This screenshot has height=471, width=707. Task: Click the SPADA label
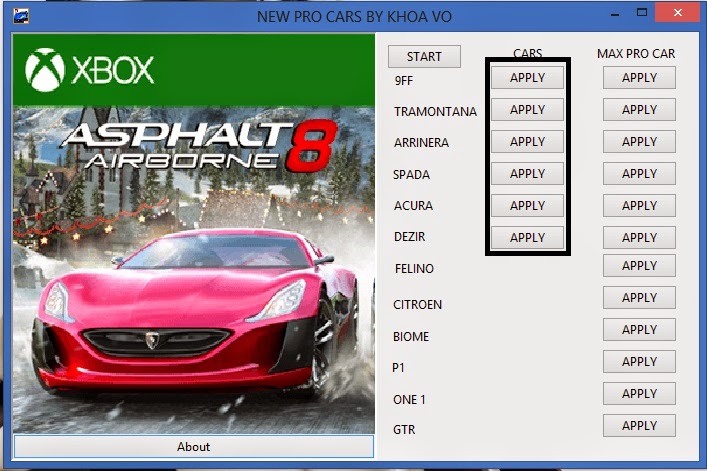click(x=411, y=174)
